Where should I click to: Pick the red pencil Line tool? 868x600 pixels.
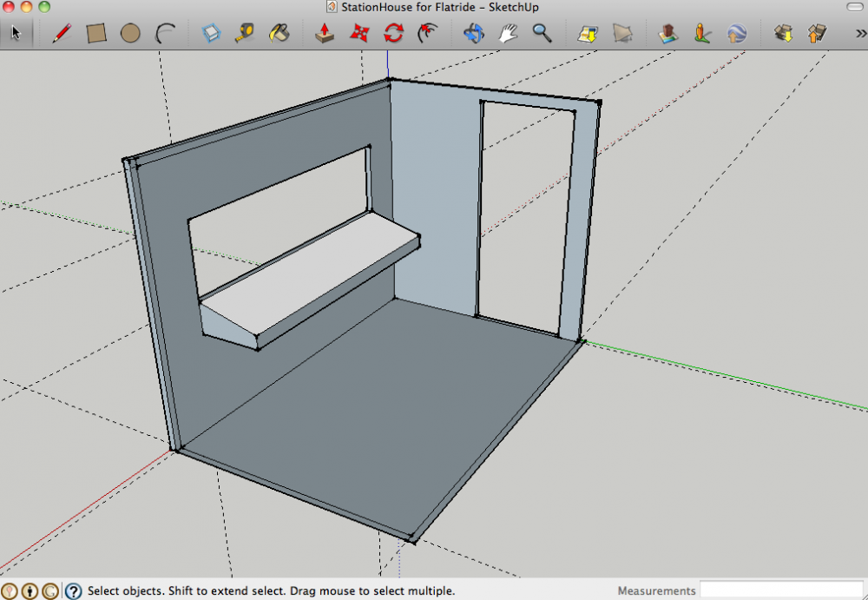(x=62, y=34)
